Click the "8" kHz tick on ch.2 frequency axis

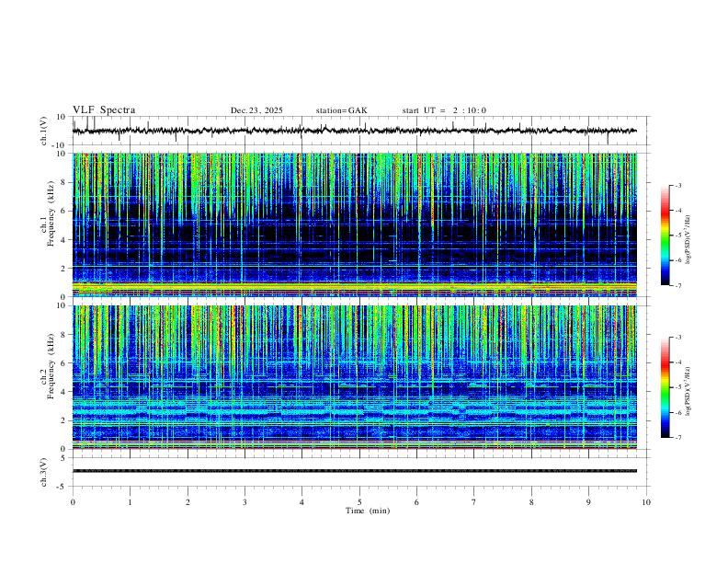click(63, 335)
